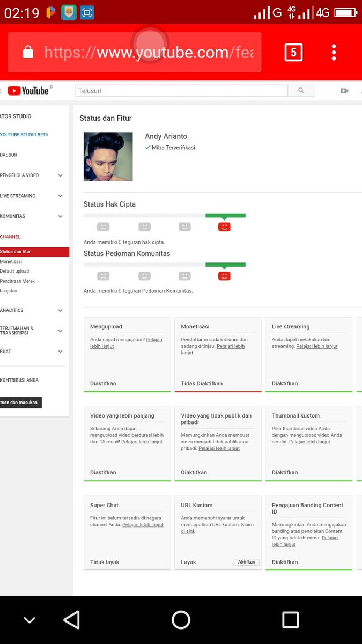The width and height of the screenshot is (362, 644).
Task: Click the neutral face beside the red copyright smiley
Action: 184,227
